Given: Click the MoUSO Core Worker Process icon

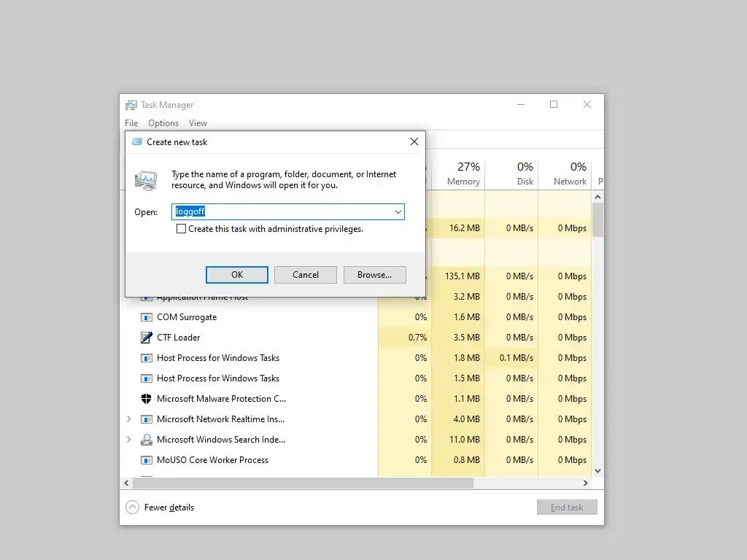Looking at the screenshot, I should click(x=146, y=460).
